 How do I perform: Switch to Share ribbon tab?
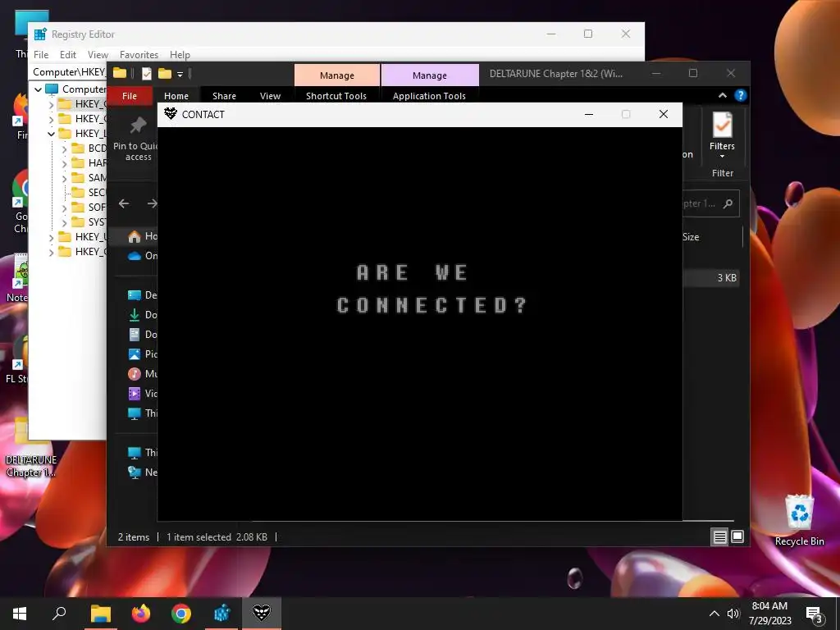point(224,96)
